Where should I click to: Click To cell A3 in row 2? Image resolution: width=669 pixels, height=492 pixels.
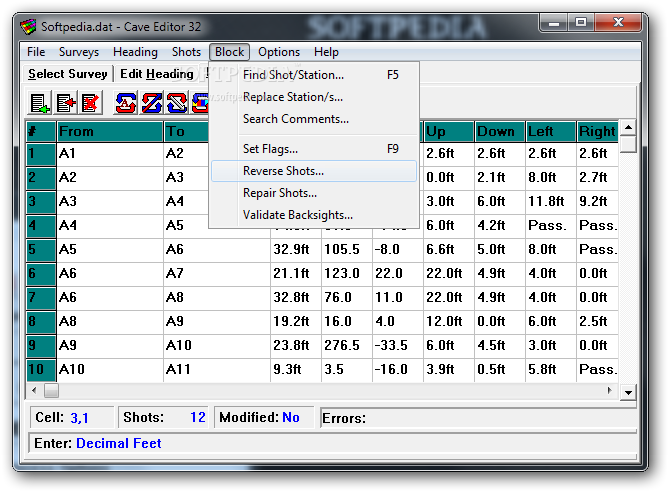[186, 178]
